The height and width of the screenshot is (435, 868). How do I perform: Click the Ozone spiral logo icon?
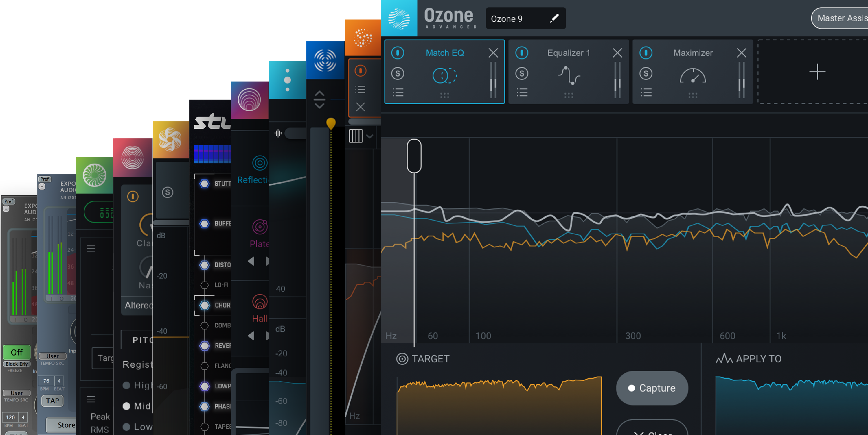click(x=399, y=18)
